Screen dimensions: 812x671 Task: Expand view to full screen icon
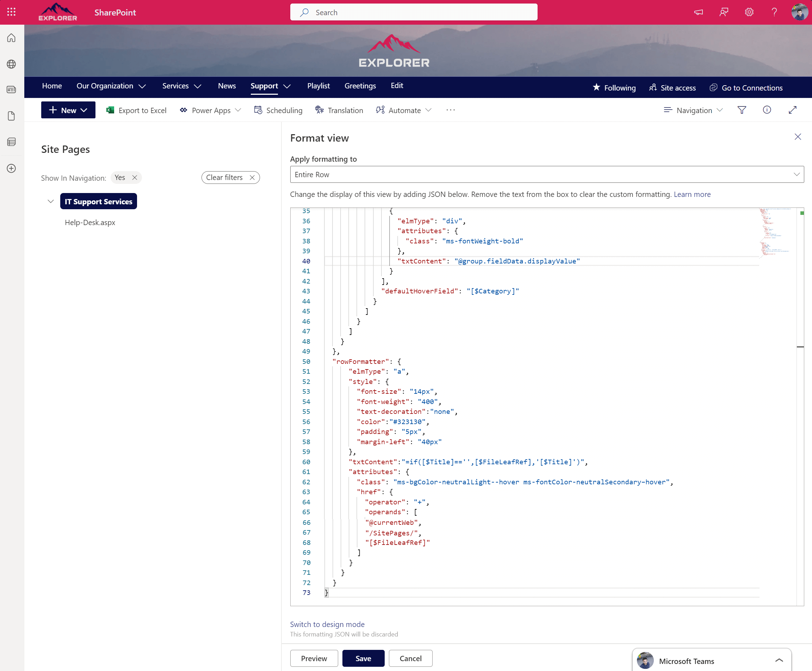coord(792,110)
